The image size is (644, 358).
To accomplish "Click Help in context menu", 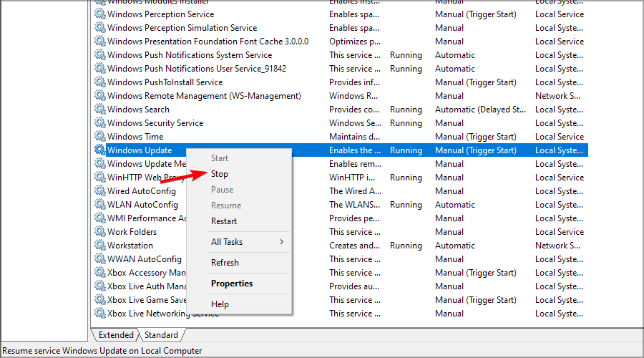I will [220, 304].
